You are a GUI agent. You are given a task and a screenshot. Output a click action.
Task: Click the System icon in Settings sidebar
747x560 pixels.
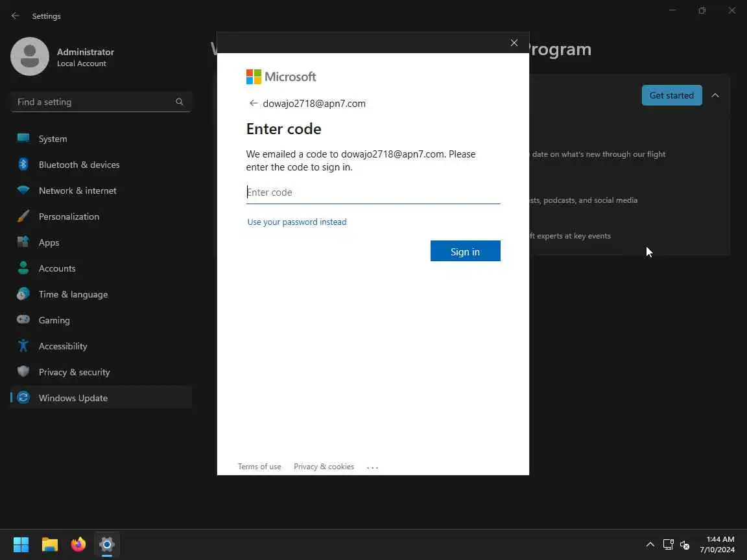click(23, 139)
